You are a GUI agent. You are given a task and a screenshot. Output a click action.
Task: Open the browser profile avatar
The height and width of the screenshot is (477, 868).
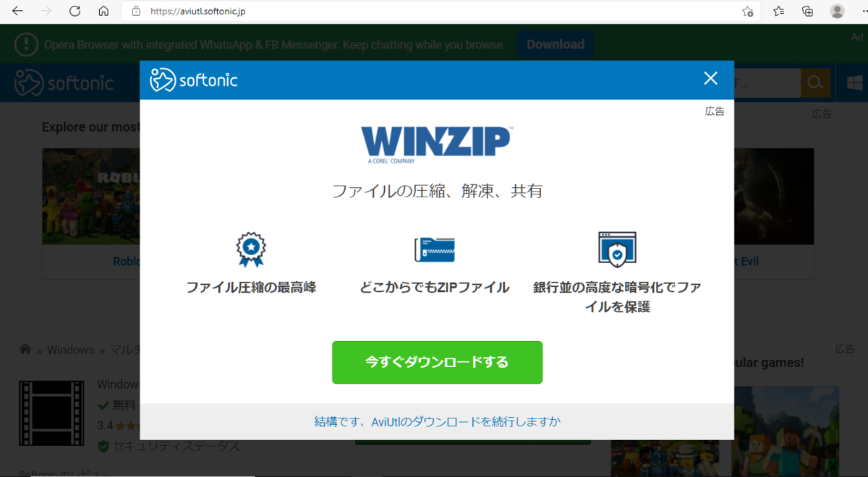[x=838, y=11]
